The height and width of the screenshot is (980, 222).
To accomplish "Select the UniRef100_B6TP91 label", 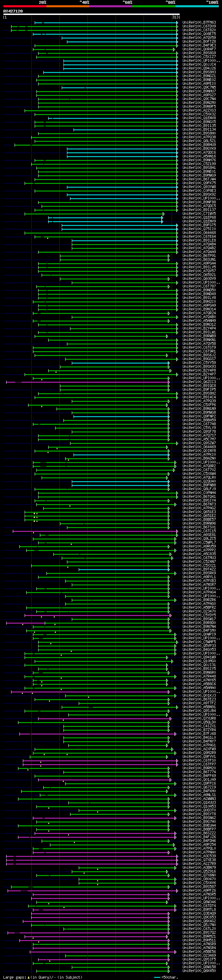I will (199, 256).
